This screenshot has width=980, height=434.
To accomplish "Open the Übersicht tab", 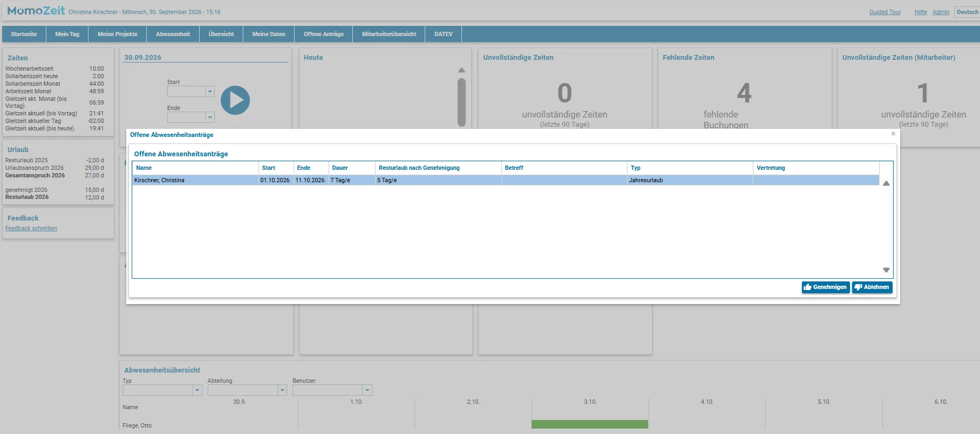I will 221,34.
